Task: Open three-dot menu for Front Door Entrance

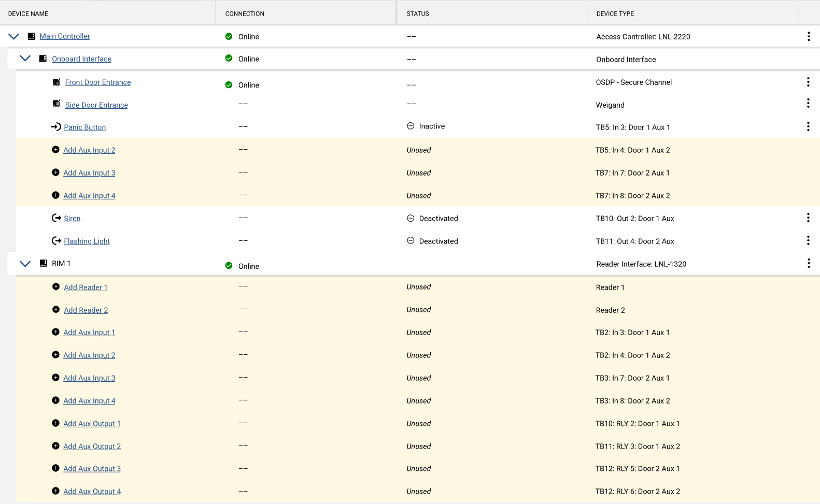Action: pyautogui.click(x=808, y=82)
